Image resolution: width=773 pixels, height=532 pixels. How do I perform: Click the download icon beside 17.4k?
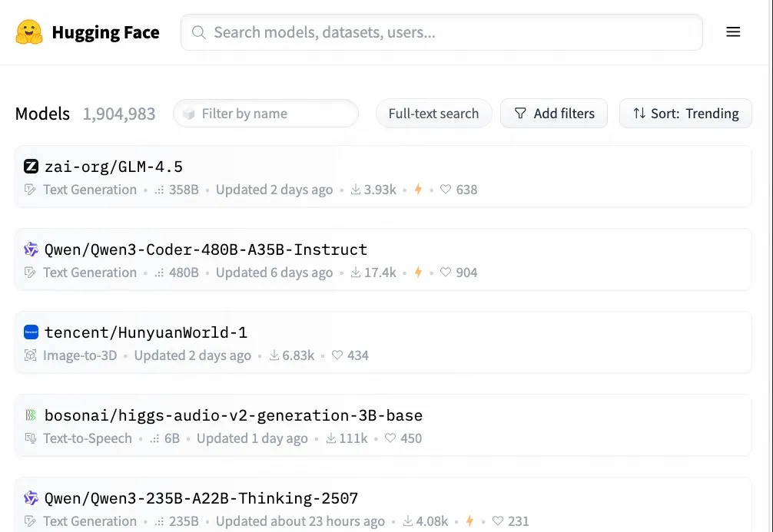pyautogui.click(x=356, y=272)
